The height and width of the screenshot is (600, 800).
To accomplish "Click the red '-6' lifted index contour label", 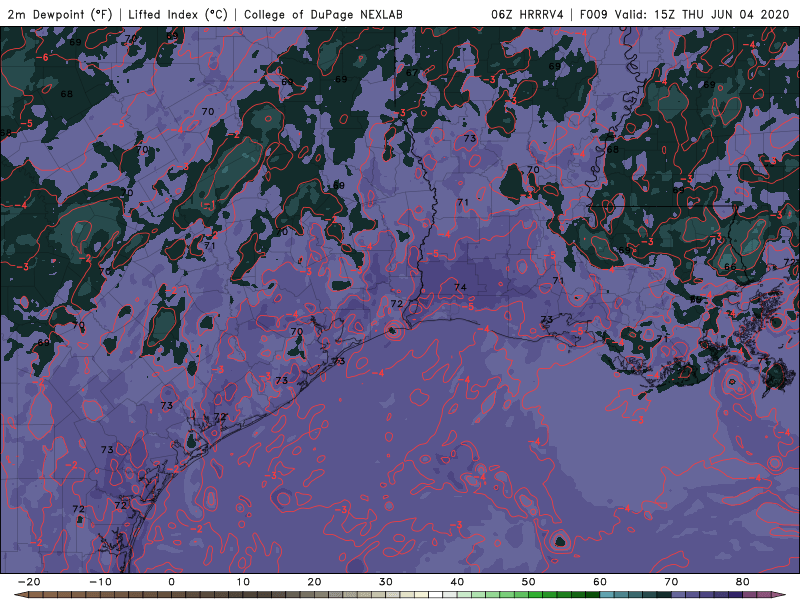I will [43, 58].
